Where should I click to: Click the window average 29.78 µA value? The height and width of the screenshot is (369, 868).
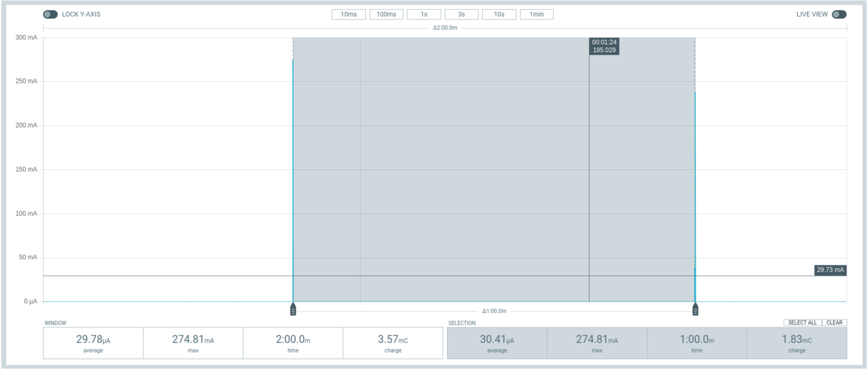click(93, 340)
